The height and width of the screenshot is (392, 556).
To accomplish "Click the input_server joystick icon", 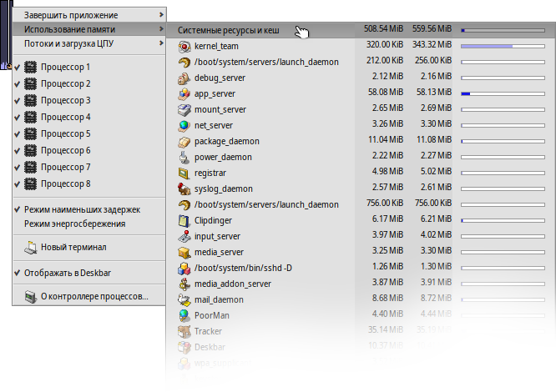I will tap(184, 237).
